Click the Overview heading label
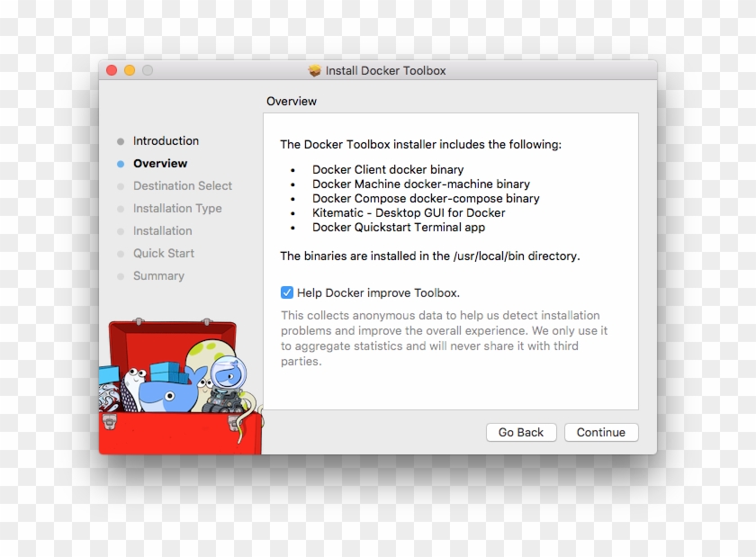 tap(291, 101)
